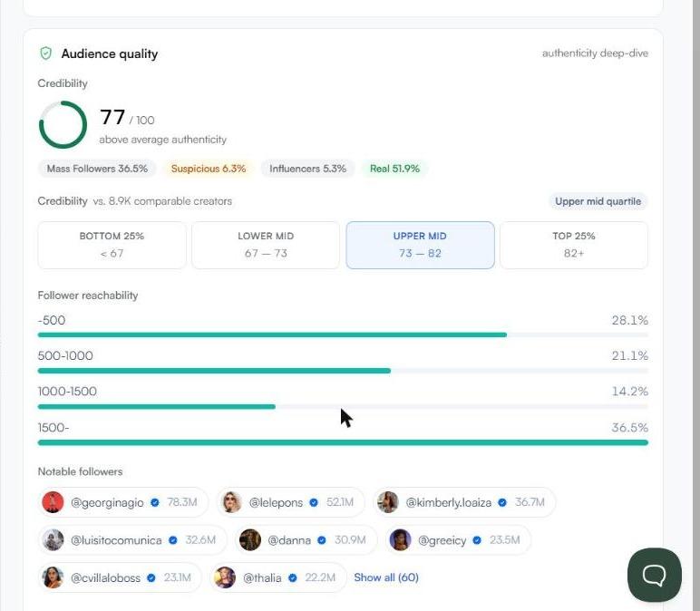Open @danna follower handle
Viewport: 700px width, 611px height.
289,540
